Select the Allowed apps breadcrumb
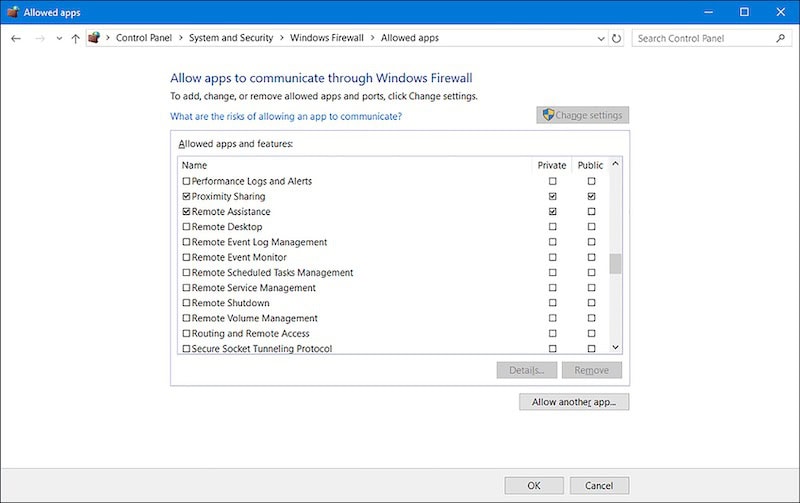The height and width of the screenshot is (503, 800). point(410,38)
